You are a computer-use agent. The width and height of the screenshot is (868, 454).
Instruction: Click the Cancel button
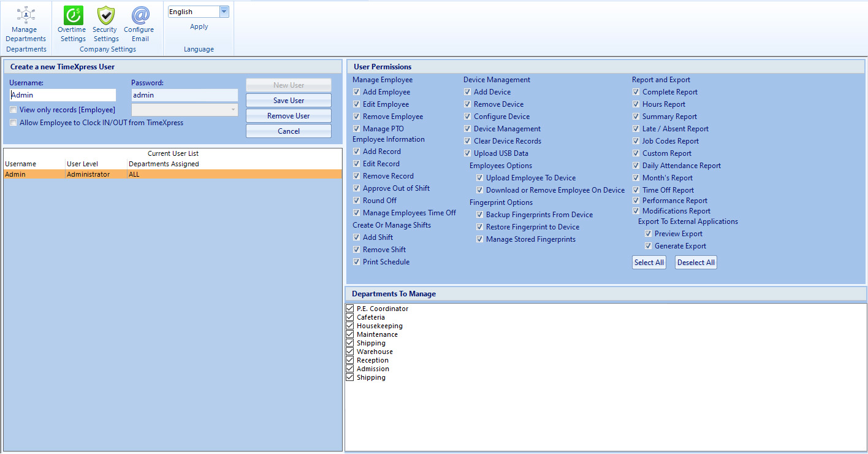coord(288,131)
